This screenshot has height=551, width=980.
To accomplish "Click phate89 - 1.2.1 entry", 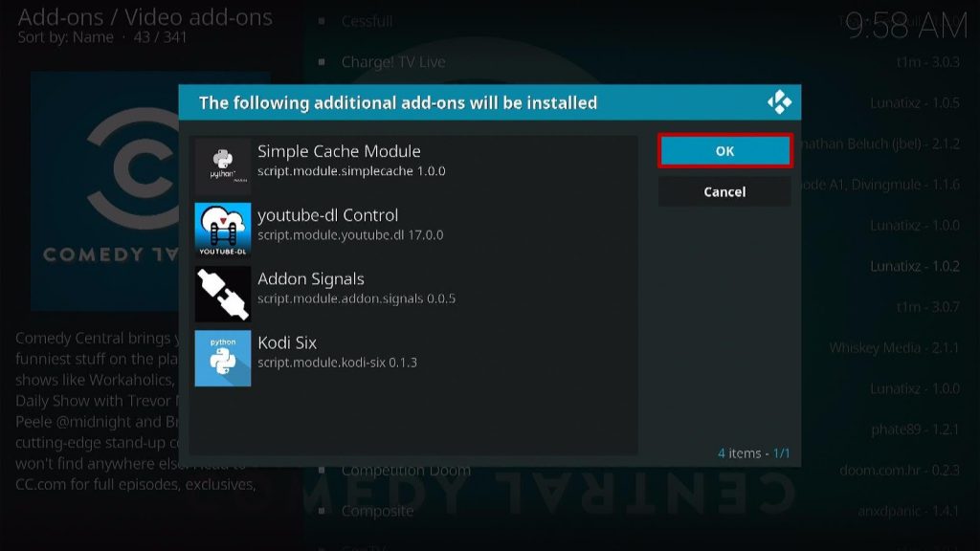I will pyautogui.click(x=915, y=430).
